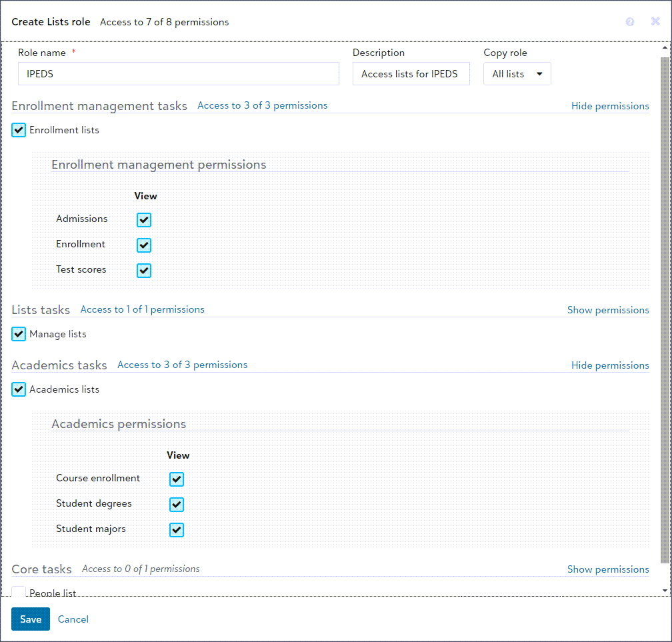Toggle the Student degrees View checkbox
This screenshot has height=642, width=672.
tap(177, 505)
